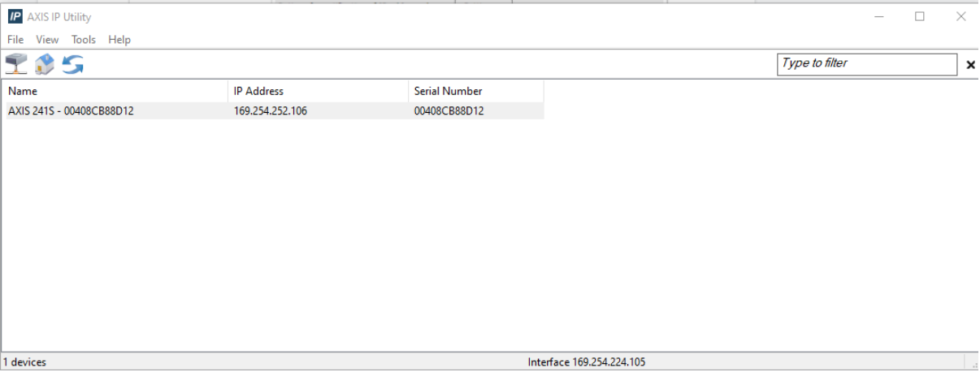Select the AXIS 241S - 00408CB88D12 device
Screen dimensions: 980x372
(x=71, y=111)
